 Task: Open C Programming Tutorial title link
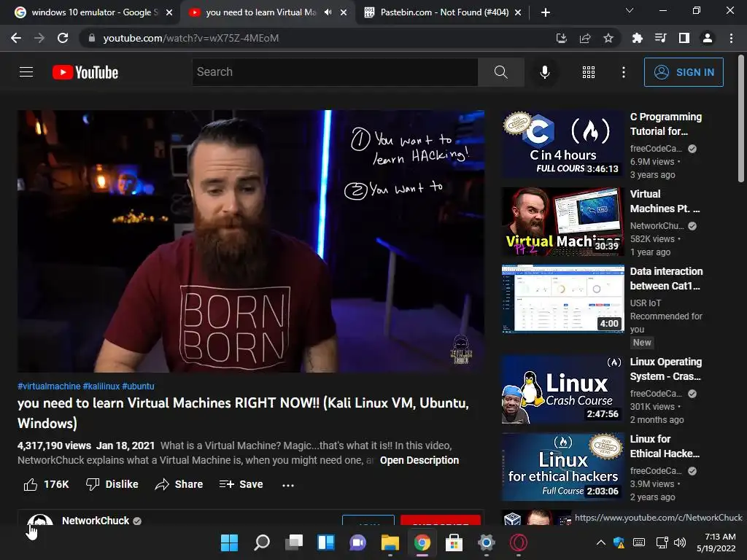(665, 124)
